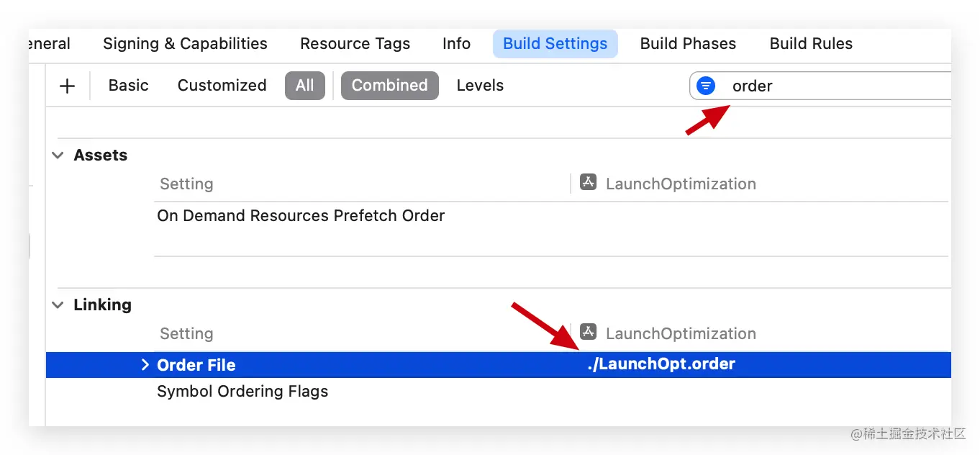Collapse the Assets section
The width and height of the screenshot is (980, 455).
[x=58, y=156]
